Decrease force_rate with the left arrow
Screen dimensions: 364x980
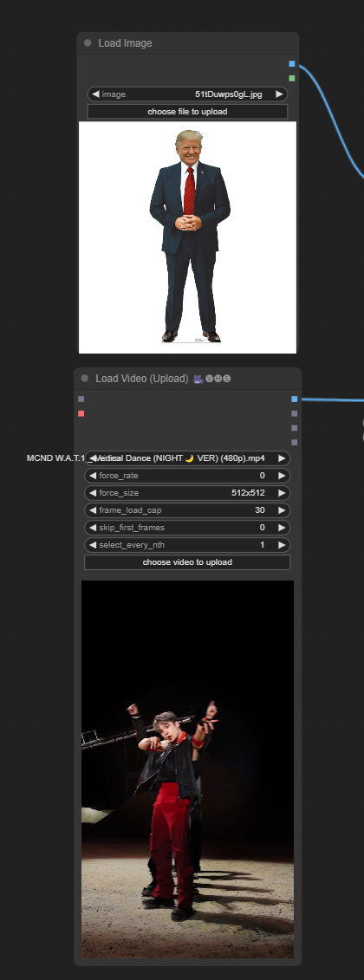point(93,476)
